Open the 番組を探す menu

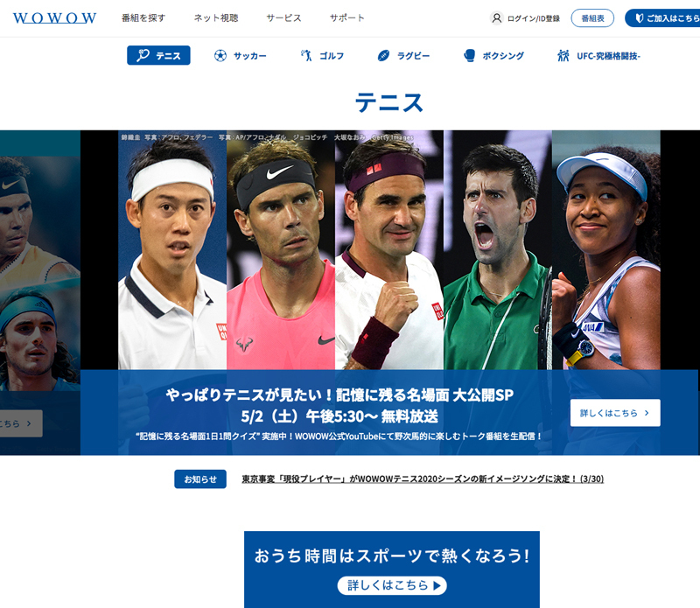[143, 17]
